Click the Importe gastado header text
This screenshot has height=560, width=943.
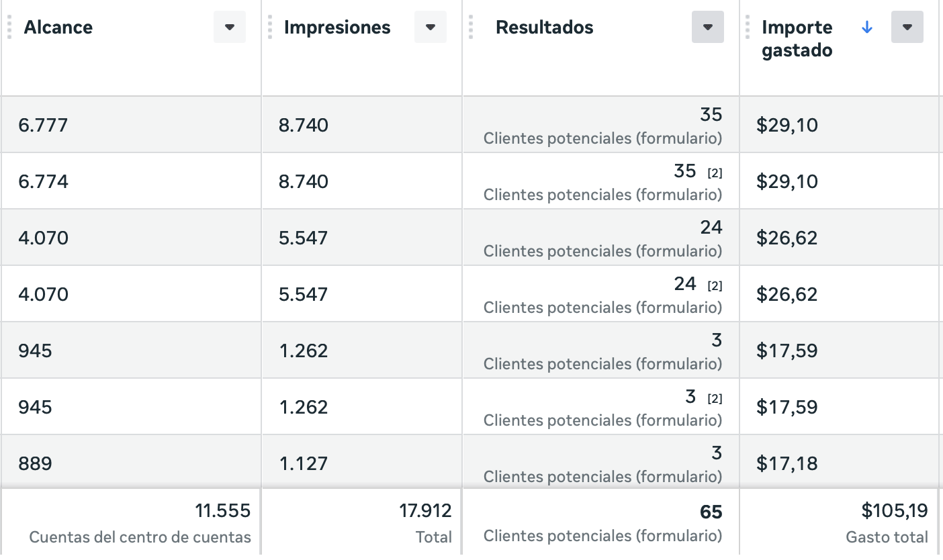coord(797,38)
